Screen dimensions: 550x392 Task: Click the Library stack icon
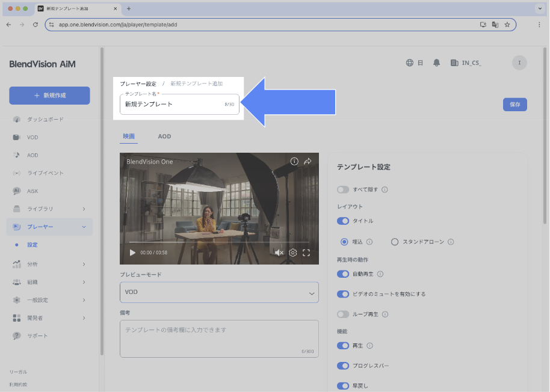coord(16,209)
